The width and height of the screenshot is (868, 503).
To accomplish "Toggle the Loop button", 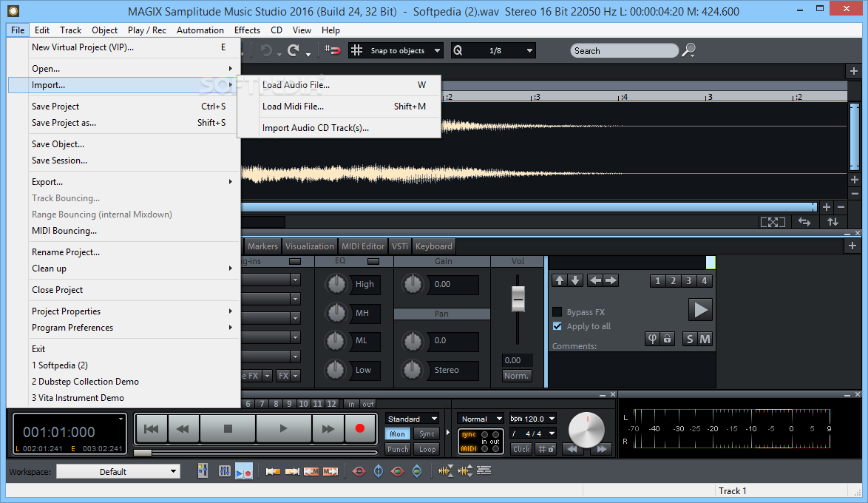I will [427, 449].
